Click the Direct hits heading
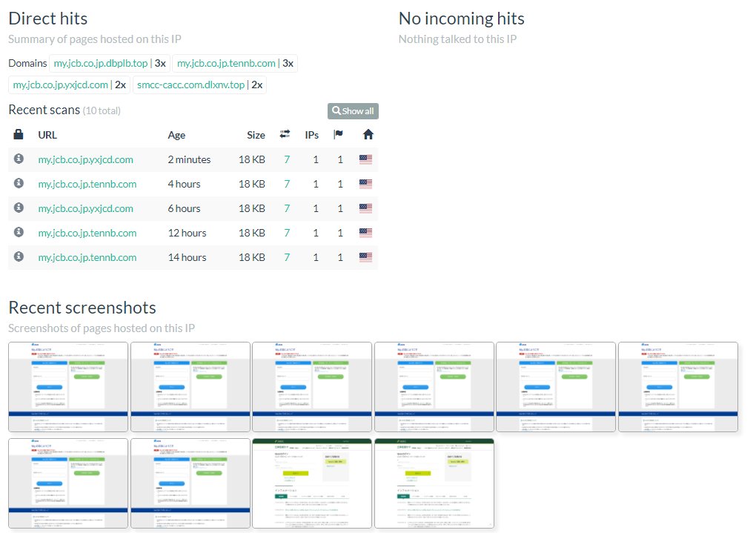The height and width of the screenshot is (533, 756). [x=48, y=19]
